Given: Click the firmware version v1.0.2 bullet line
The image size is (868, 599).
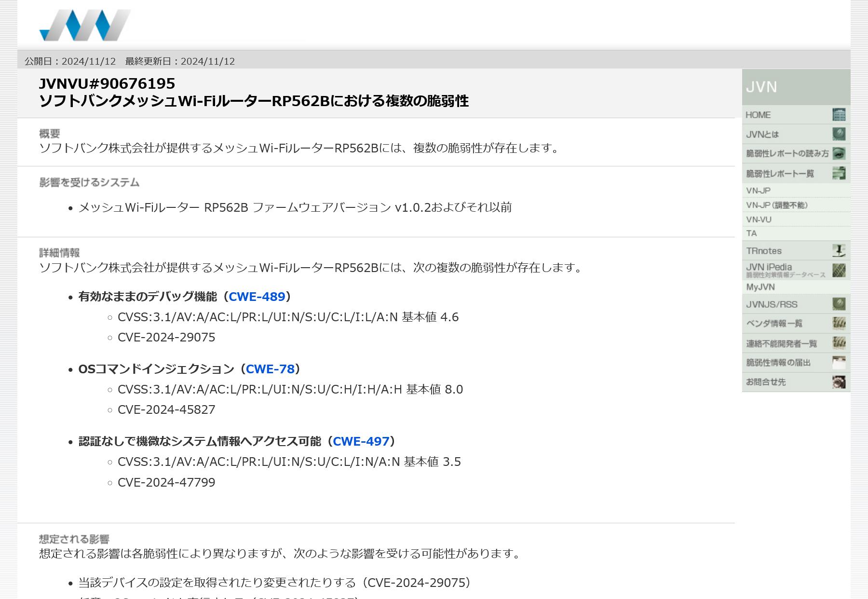Looking at the screenshot, I should [x=295, y=207].
